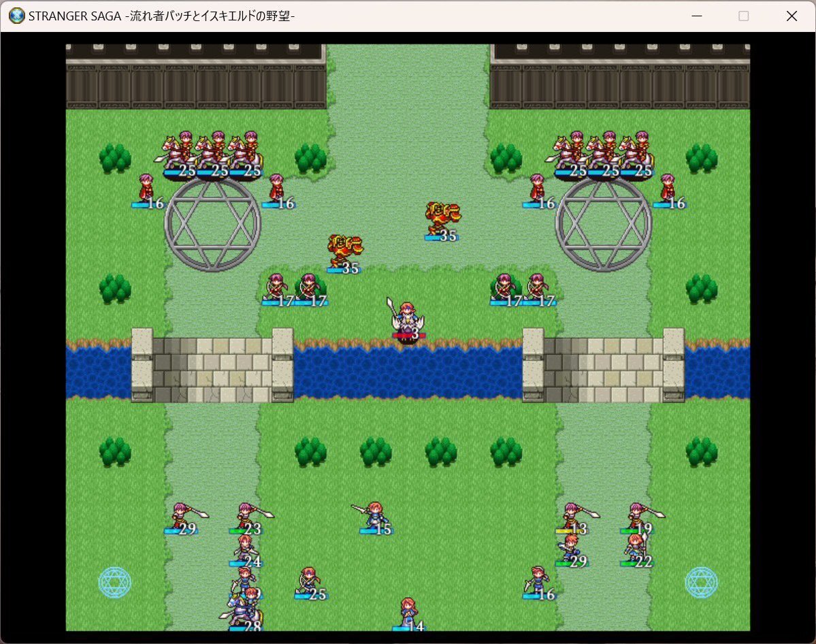Image resolution: width=816 pixels, height=644 pixels.
Task: Select the fire beast nearest the left hexagram
Action: (344, 253)
